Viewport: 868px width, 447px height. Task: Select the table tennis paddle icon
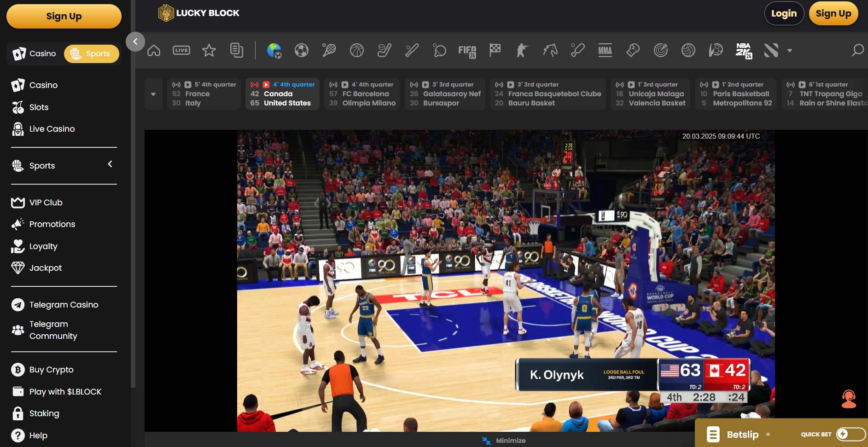point(440,50)
